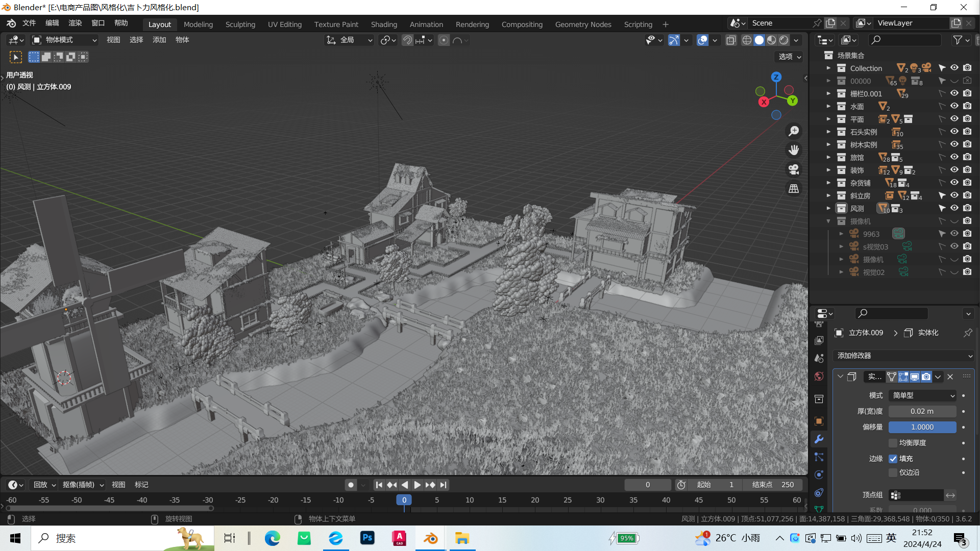Viewport: 980px width, 551px height.
Task: Switch perspective/orthographic grid icon
Action: click(794, 189)
